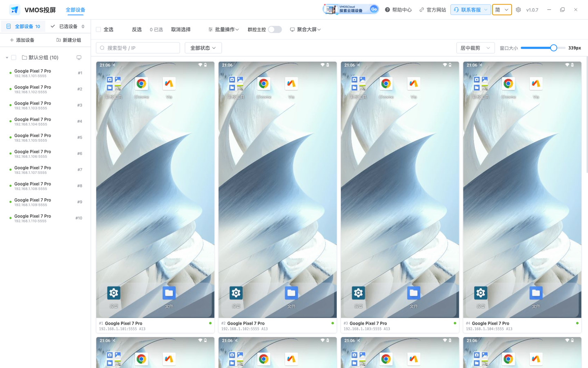
Task: Select device #1 with IP 192.168.1.101:5555
Action: tap(45, 73)
